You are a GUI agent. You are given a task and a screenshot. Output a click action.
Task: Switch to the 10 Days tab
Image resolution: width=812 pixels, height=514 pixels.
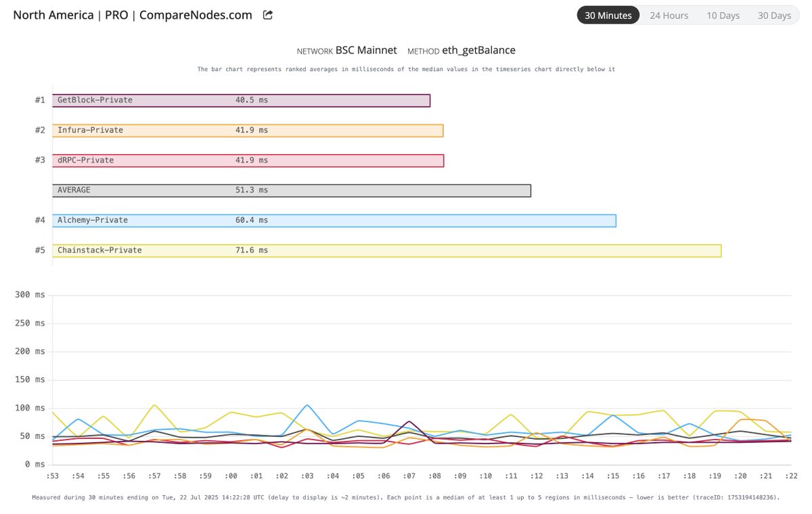[x=723, y=16]
